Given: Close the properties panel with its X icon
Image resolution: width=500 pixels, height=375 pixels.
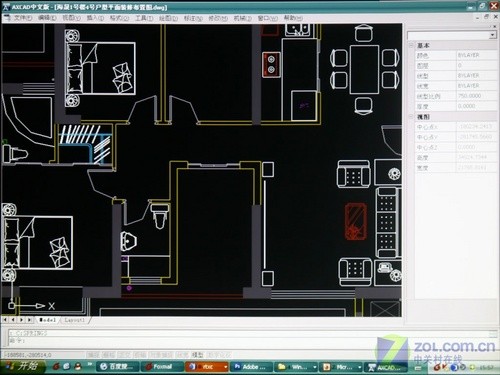Looking at the screenshot, I should click(494, 26).
